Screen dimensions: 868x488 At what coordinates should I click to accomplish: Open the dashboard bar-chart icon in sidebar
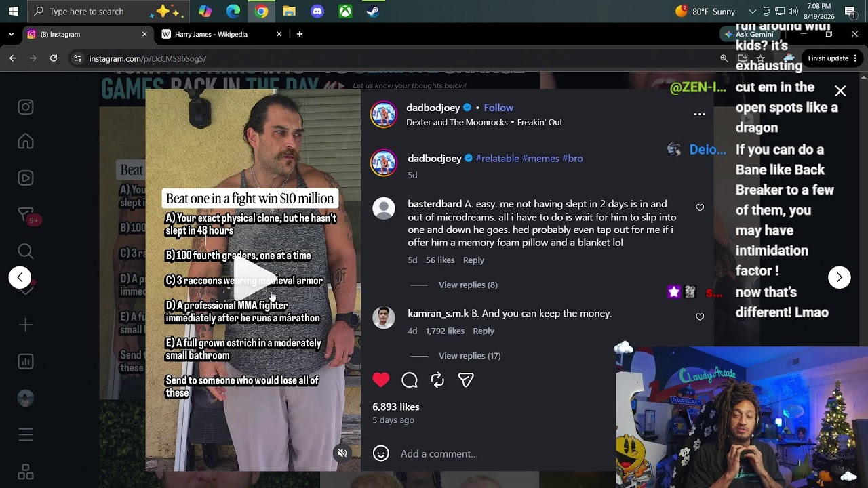[x=26, y=362]
